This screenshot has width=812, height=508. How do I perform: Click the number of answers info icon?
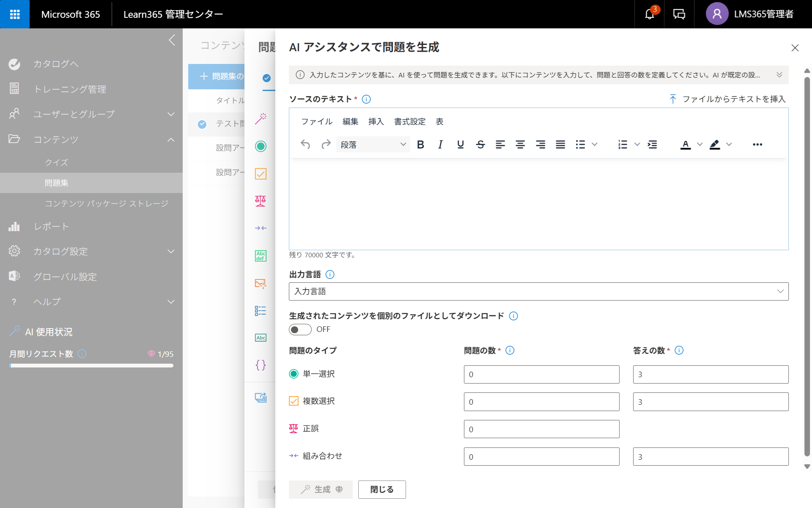click(679, 350)
